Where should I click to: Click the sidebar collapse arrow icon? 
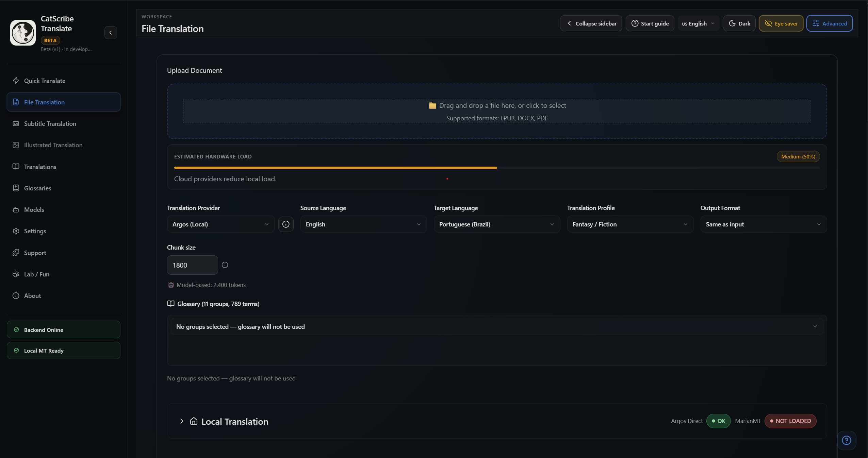coord(111,33)
